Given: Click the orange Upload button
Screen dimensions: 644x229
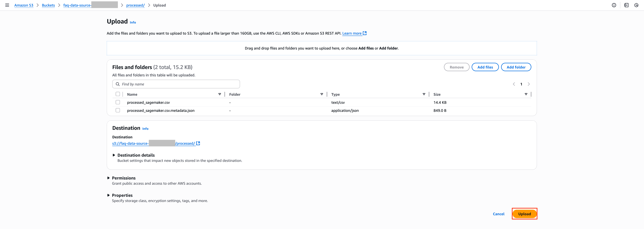Looking at the screenshot, I should pyautogui.click(x=524, y=214).
